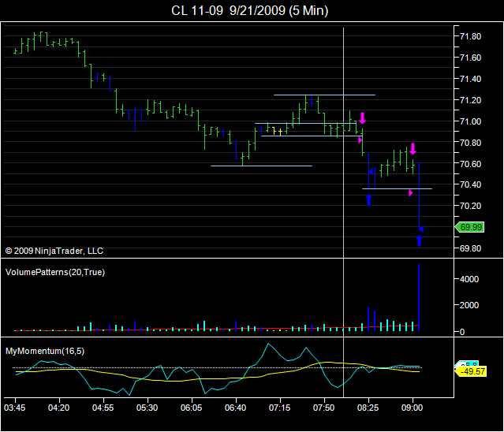Click the 71.60 price axis label

point(470,58)
